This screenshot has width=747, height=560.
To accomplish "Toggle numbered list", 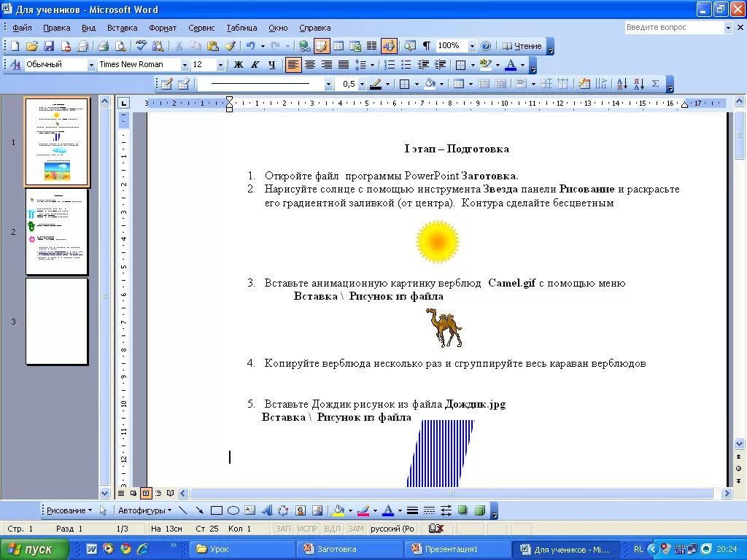I will [x=390, y=64].
